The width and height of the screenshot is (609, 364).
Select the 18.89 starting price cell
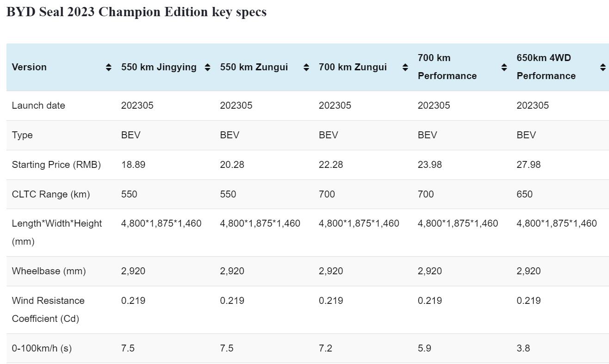tap(133, 165)
